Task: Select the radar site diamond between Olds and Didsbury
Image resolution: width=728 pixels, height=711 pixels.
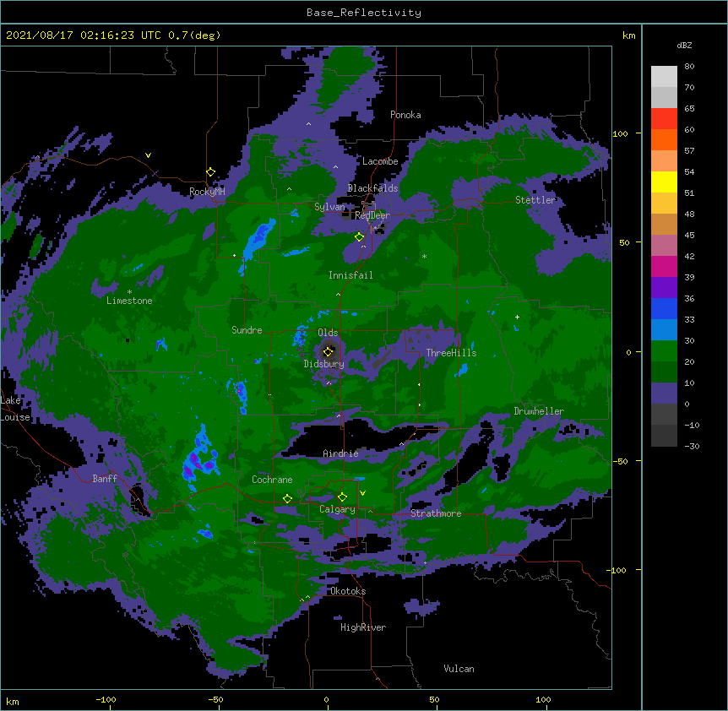Action: [329, 351]
